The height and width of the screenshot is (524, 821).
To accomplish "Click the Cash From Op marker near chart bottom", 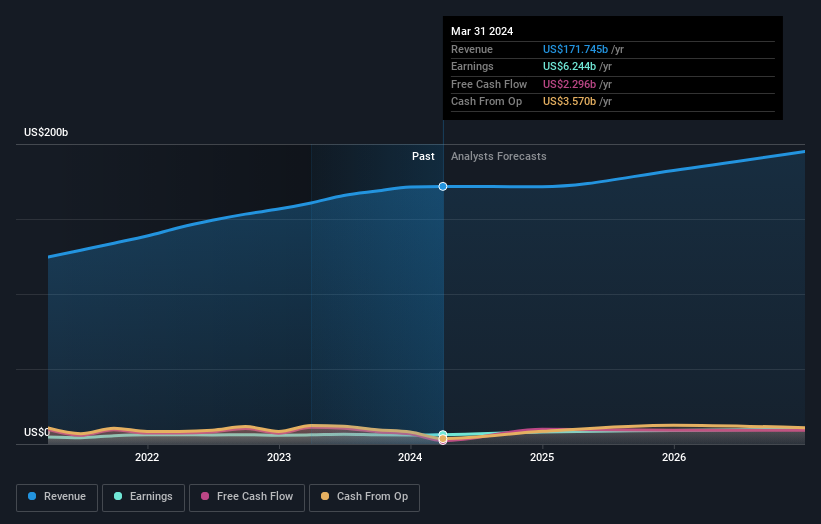I will 443,439.
